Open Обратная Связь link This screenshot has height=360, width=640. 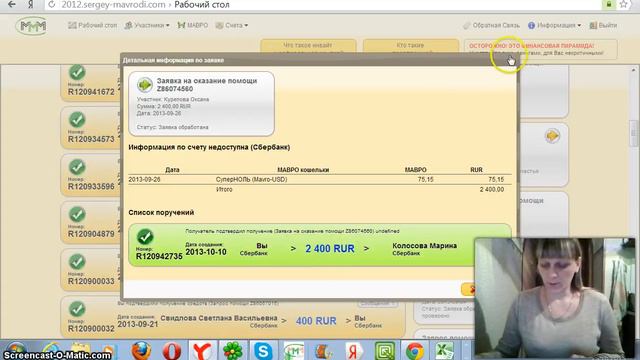[491, 25]
